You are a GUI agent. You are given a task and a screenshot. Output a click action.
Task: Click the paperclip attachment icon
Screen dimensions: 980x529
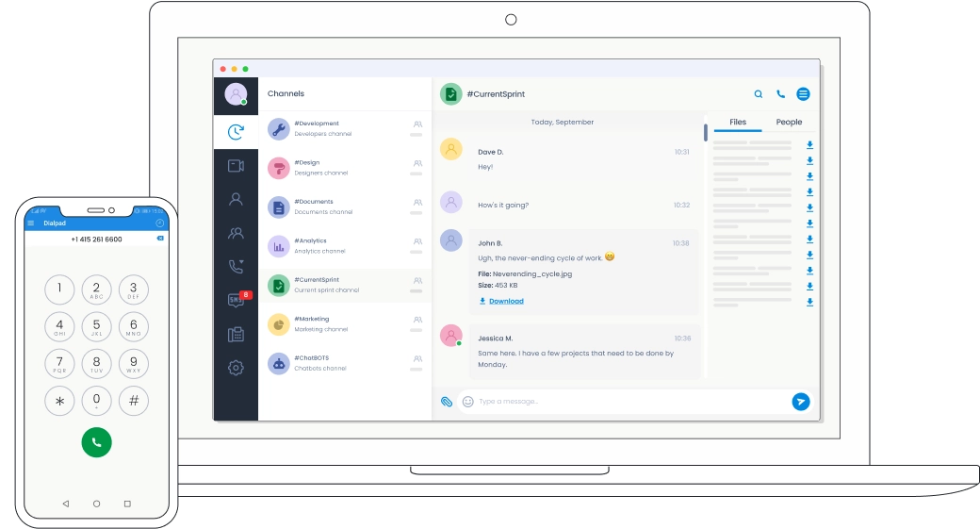447,402
